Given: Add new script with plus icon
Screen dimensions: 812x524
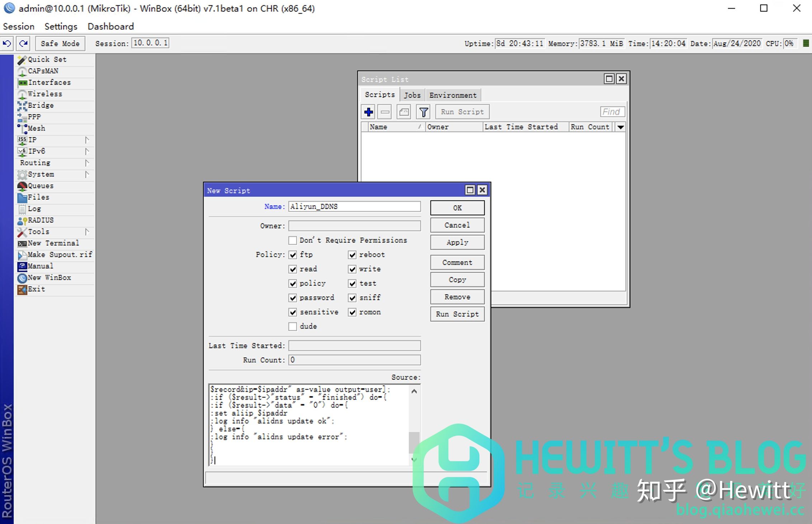Looking at the screenshot, I should click(x=368, y=112).
